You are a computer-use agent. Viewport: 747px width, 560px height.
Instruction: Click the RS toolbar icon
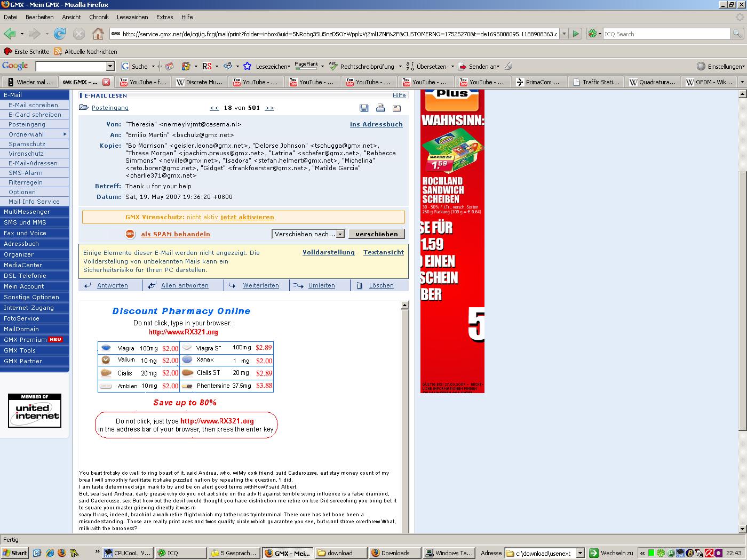coord(207,66)
